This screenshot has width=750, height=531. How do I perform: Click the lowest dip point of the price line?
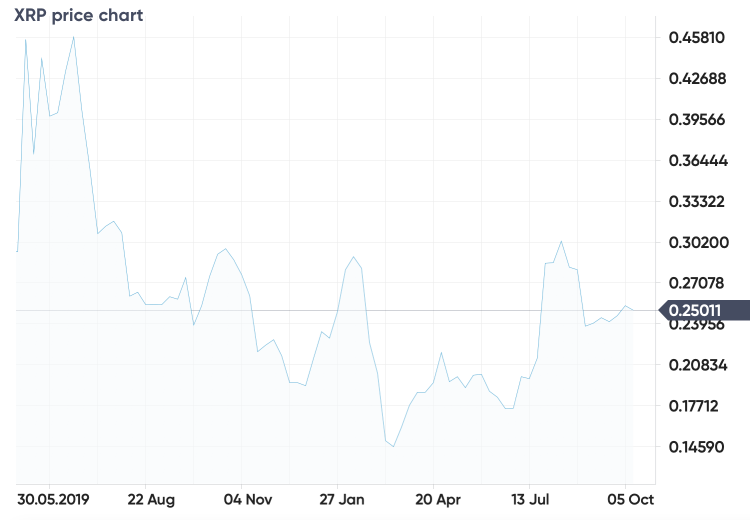393,446
